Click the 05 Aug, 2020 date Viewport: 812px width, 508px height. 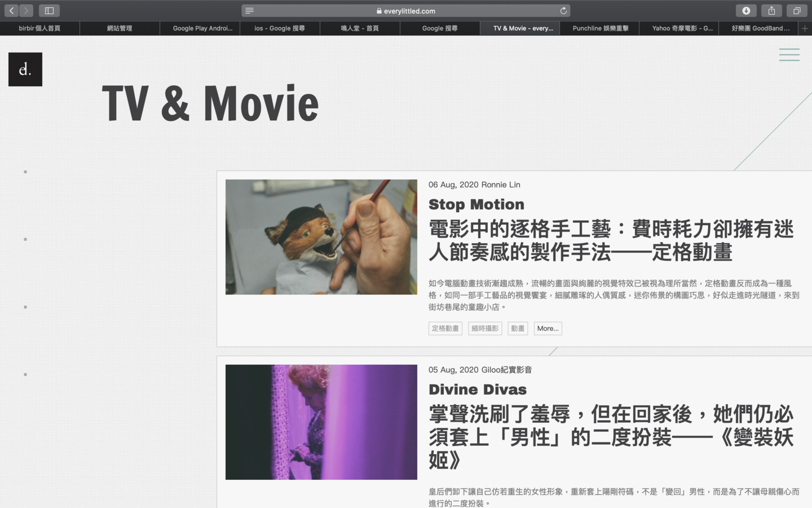click(x=453, y=370)
